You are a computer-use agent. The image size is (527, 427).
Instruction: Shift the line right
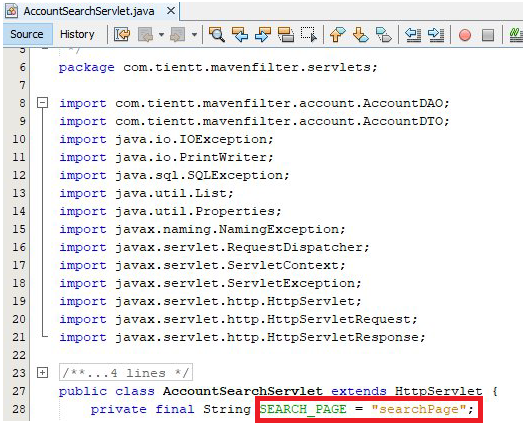click(x=436, y=34)
